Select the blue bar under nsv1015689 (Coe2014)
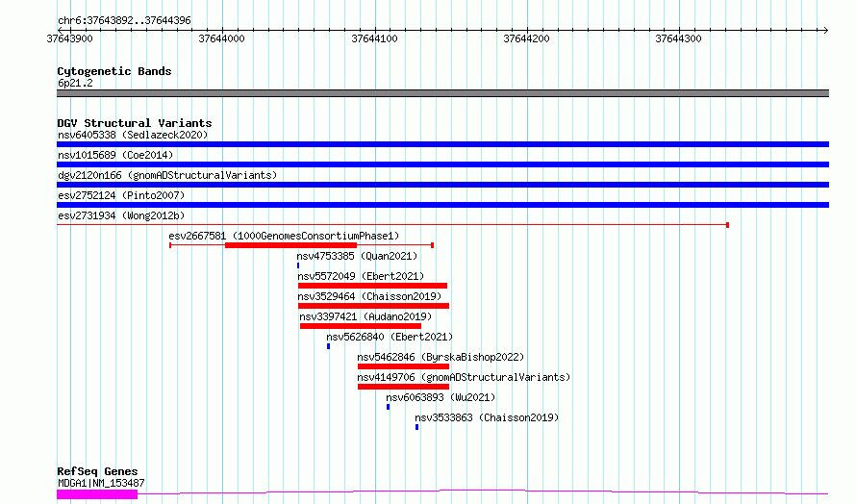The width and height of the screenshot is (856, 504). click(442, 164)
